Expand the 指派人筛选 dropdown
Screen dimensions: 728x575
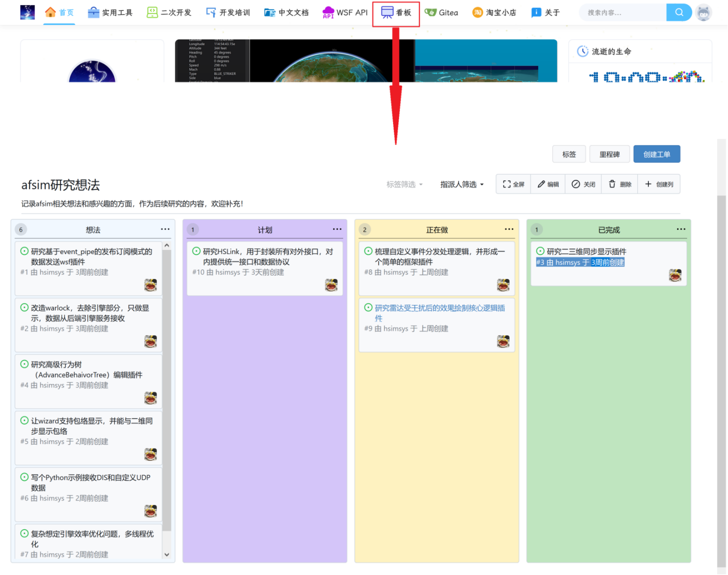[x=462, y=184]
